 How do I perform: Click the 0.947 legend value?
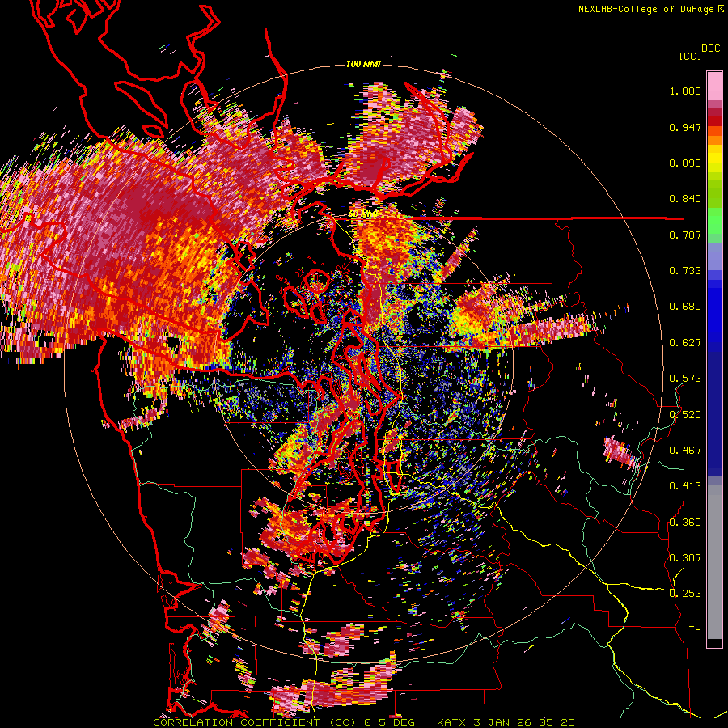(685, 127)
